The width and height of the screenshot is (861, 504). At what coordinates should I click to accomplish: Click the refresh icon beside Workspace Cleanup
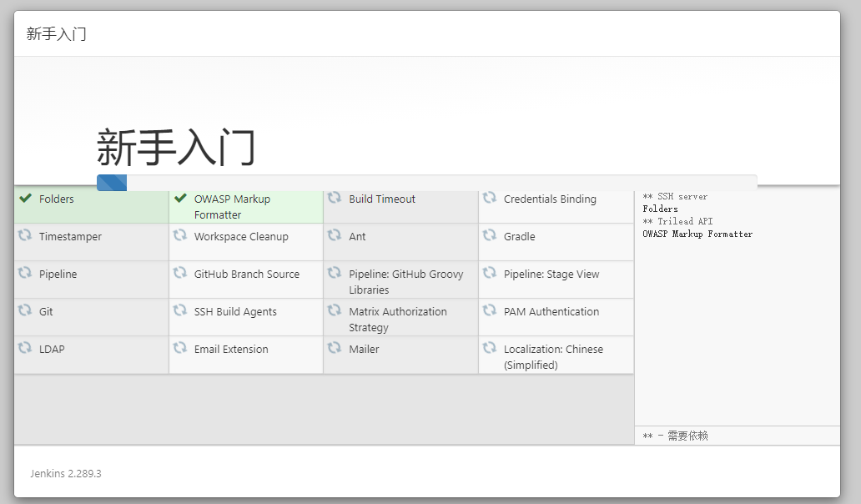(x=179, y=235)
